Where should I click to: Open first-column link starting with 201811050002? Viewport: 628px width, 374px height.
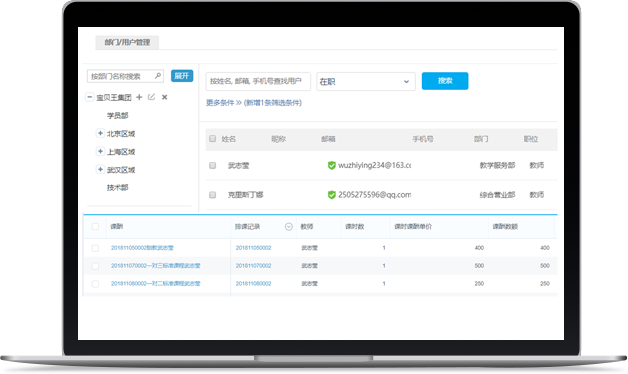pyautogui.click(x=142, y=248)
